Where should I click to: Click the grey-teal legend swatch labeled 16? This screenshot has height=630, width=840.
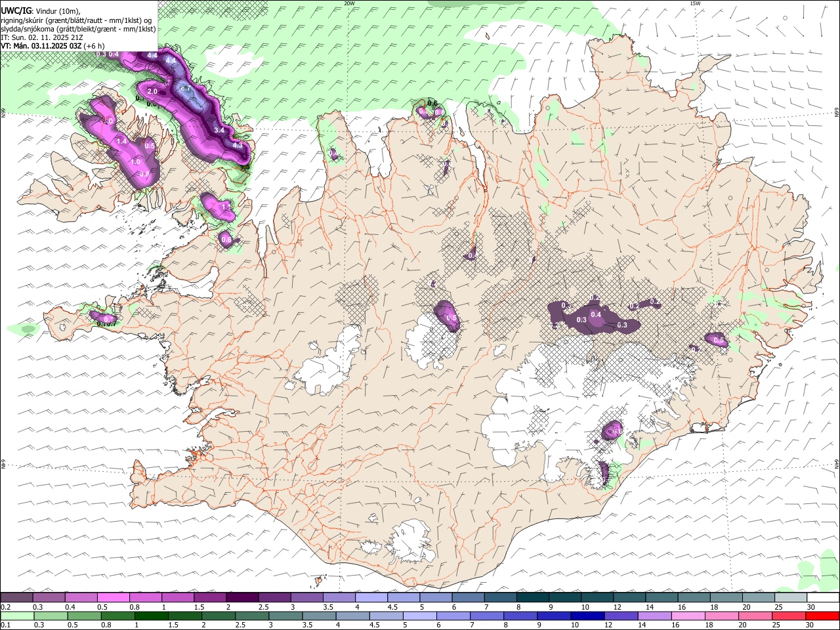click(x=694, y=597)
